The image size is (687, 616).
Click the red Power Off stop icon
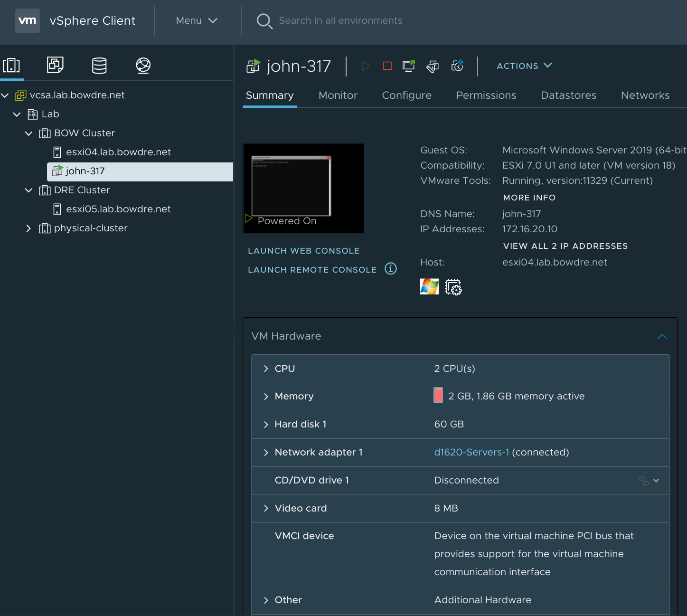coord(387,66)
